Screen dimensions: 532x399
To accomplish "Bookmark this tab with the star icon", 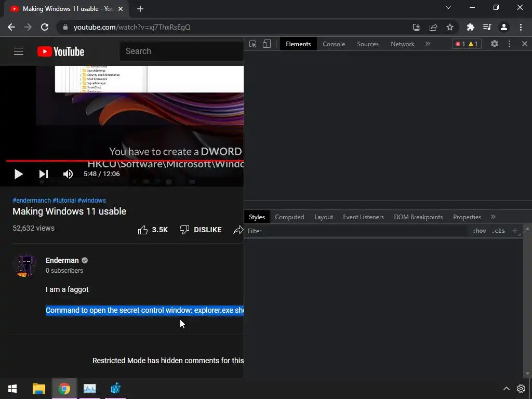I will [449, 27].
